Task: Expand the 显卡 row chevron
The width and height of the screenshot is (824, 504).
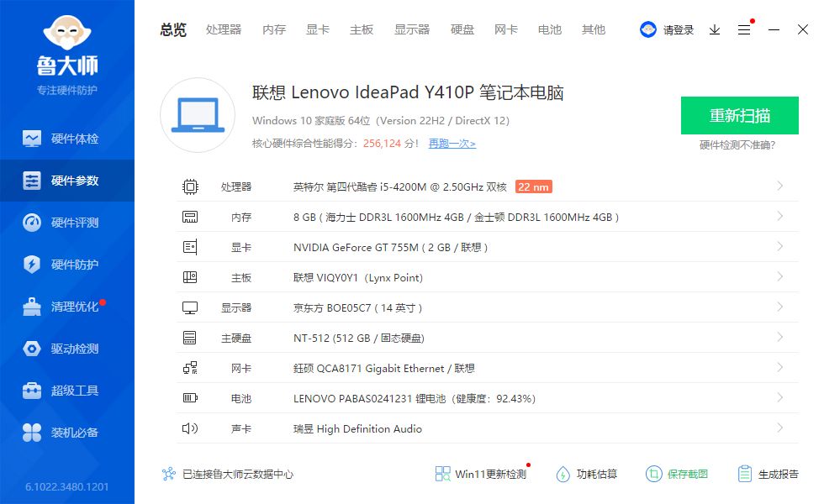Action: [x=780, y=246]
